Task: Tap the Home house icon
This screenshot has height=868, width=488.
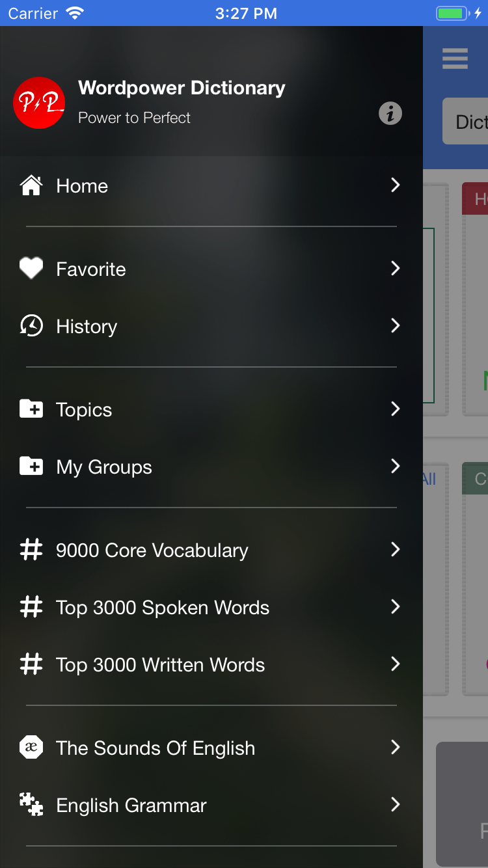Action: (31, 186)
